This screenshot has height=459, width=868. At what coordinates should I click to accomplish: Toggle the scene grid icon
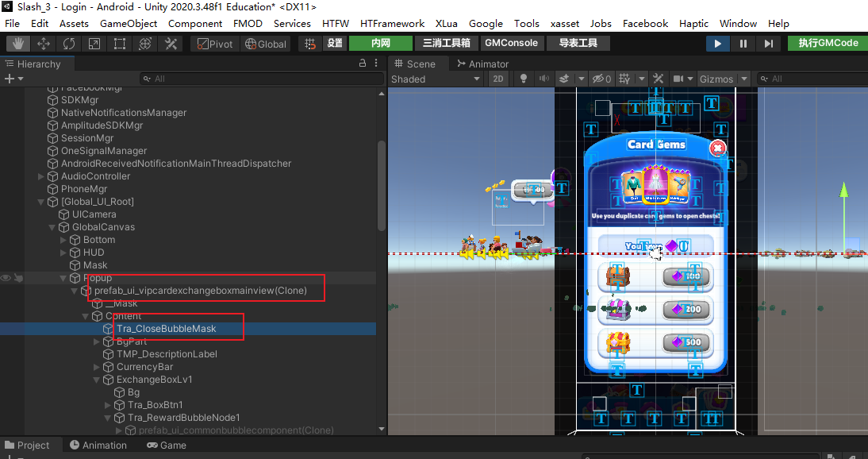[x=624, y=79]
